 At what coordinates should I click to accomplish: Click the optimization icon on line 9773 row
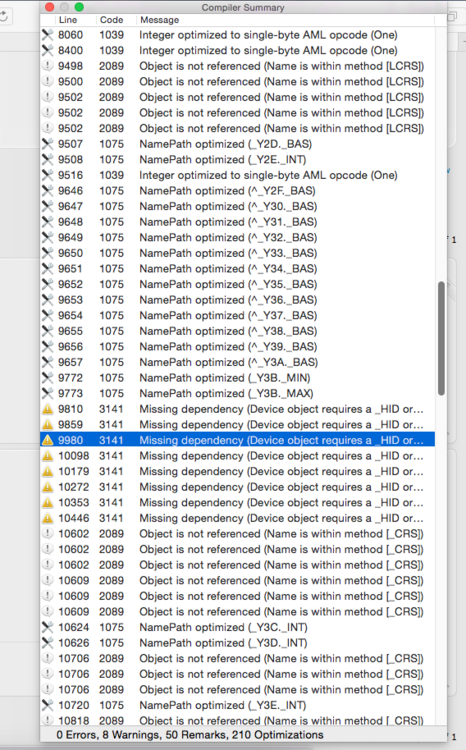(x=47, y=393)
